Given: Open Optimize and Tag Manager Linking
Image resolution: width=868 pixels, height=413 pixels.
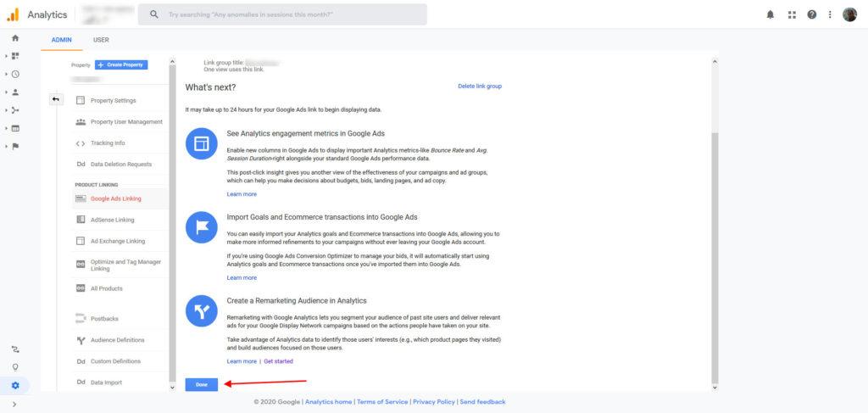Looking at the screenshot, I should [120, 265].
